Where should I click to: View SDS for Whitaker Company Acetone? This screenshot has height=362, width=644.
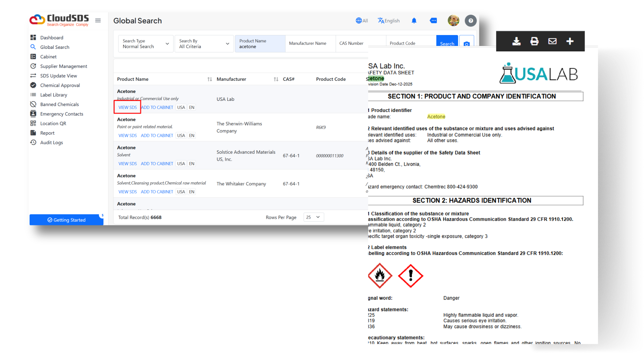coord(127,192)
